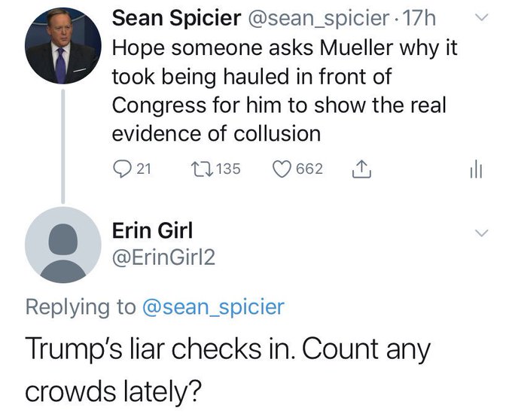Click the @sean_spicier handle beside the name
The width and height of the screenshot is (512, 420).
point(318,19)
